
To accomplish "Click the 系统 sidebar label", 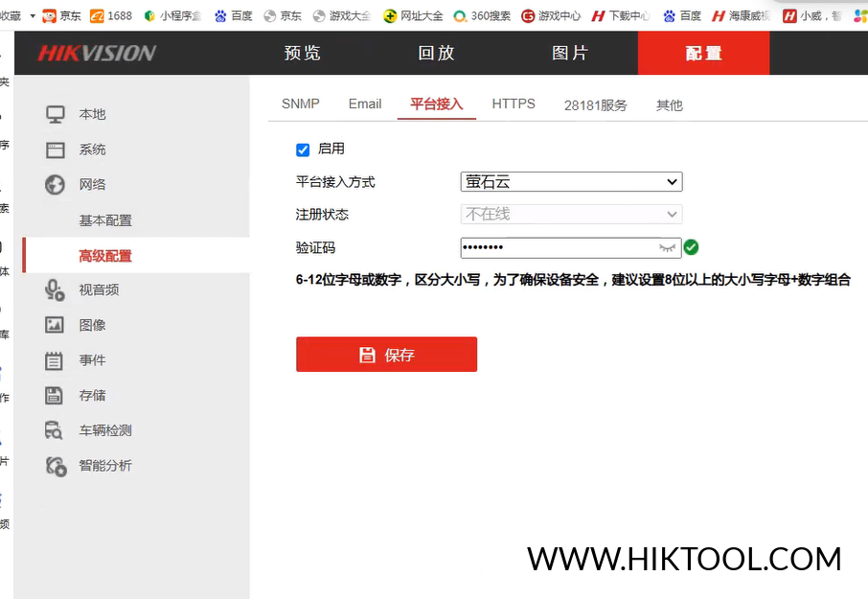I will pos(92,150).
